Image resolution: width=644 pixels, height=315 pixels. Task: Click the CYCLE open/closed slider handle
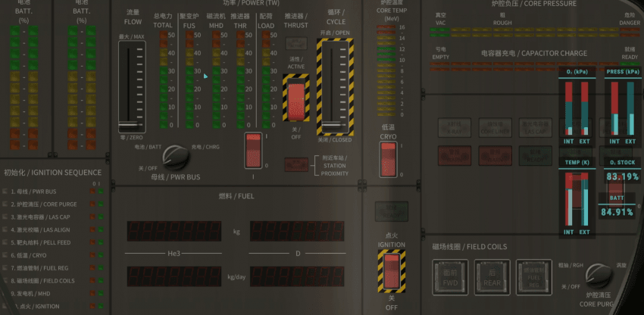[334, 123]
